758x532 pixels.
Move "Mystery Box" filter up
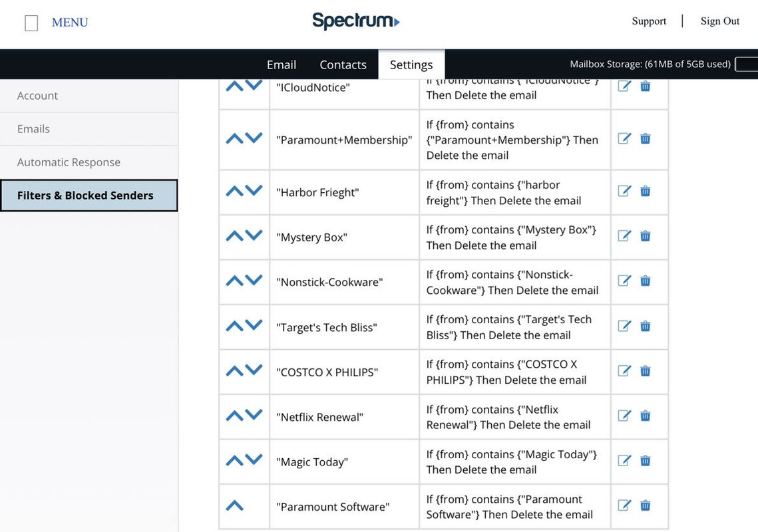(234, 236)
